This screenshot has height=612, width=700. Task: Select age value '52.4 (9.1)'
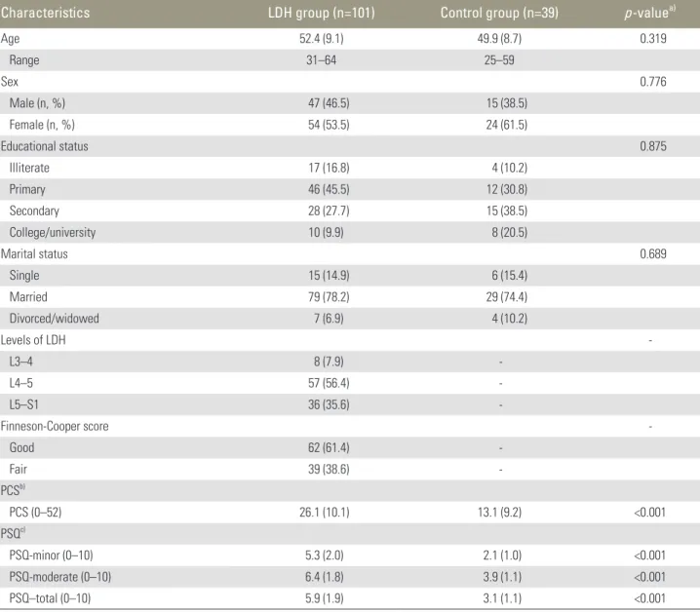[322, 39]
